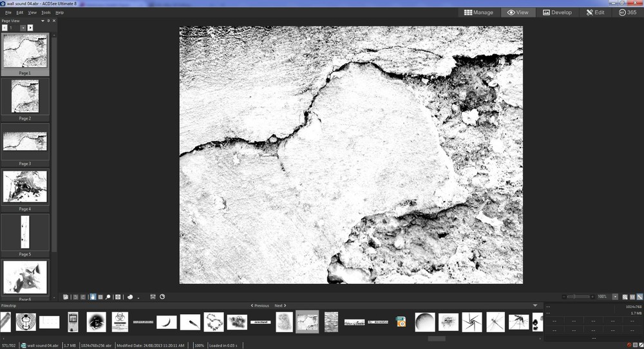644x349 pixels.
Task: Select the sphere thumbnail in Filmstrip
Action: [x=425, y=322]
